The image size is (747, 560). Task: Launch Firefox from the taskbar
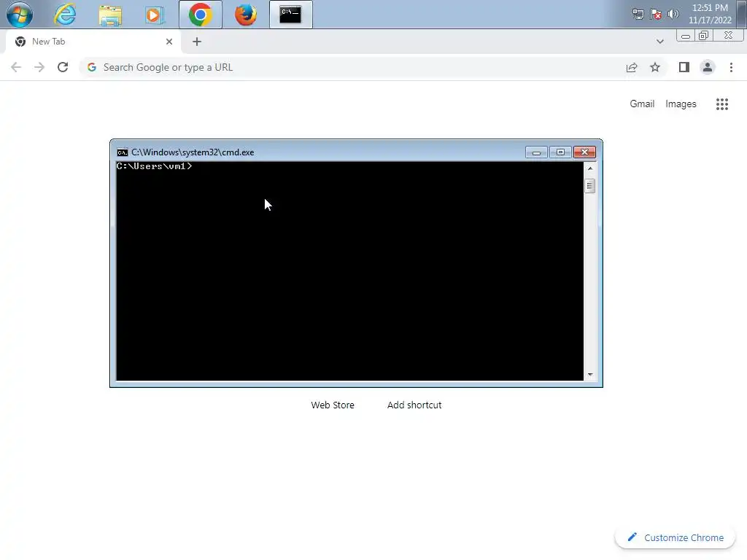(x=245, y=15)
